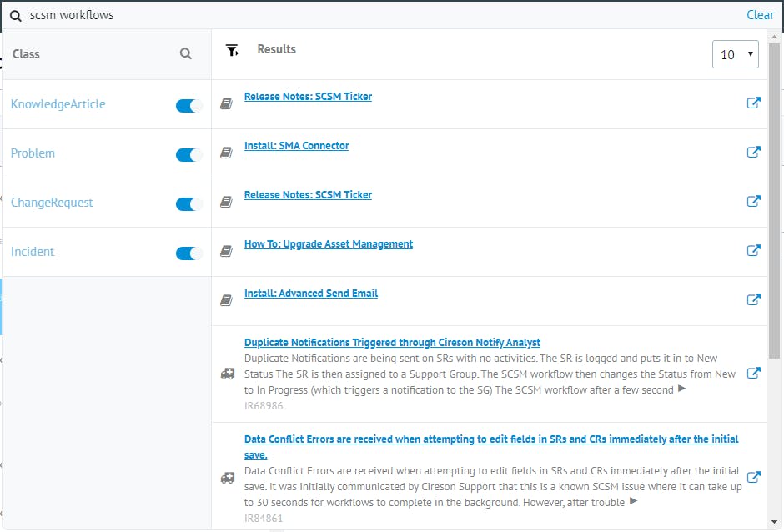This screenshot has width=784, height=532.
Task: Click the scrollbar up arrow
Action: click(x=775, y=37)
